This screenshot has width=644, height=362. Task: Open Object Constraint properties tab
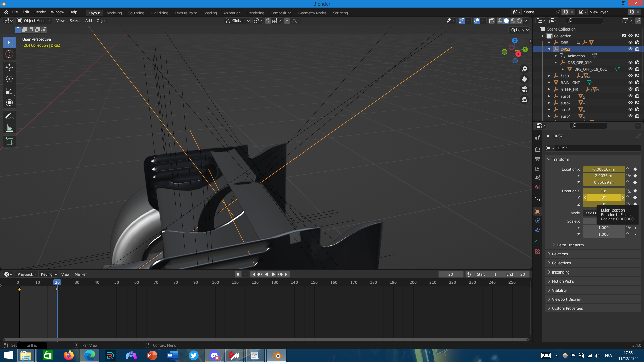coord(538,230)
